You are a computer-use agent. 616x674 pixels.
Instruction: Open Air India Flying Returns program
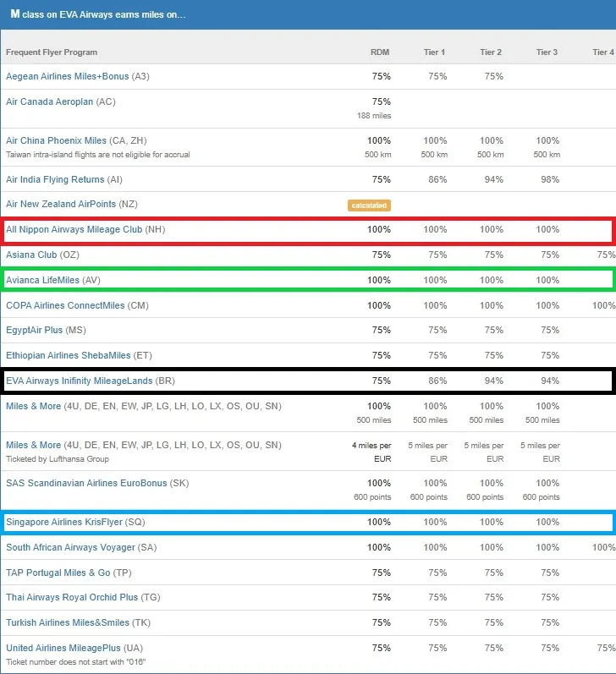(x=55, y=179)
